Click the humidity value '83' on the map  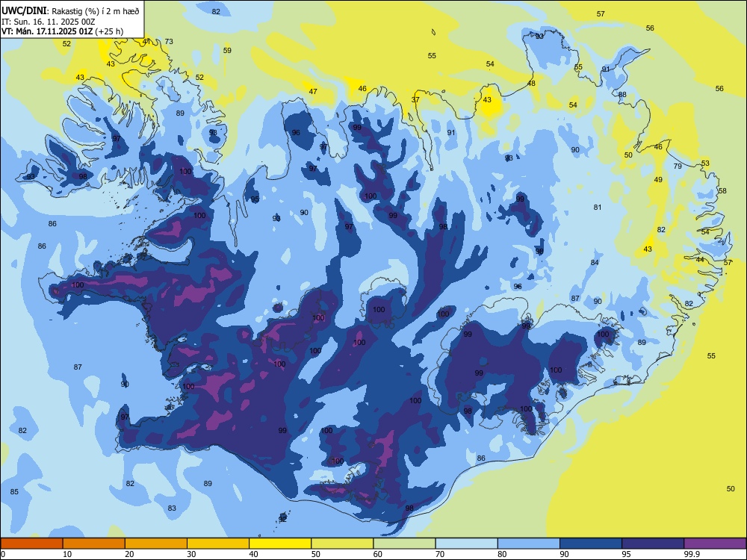coord(172,508)
